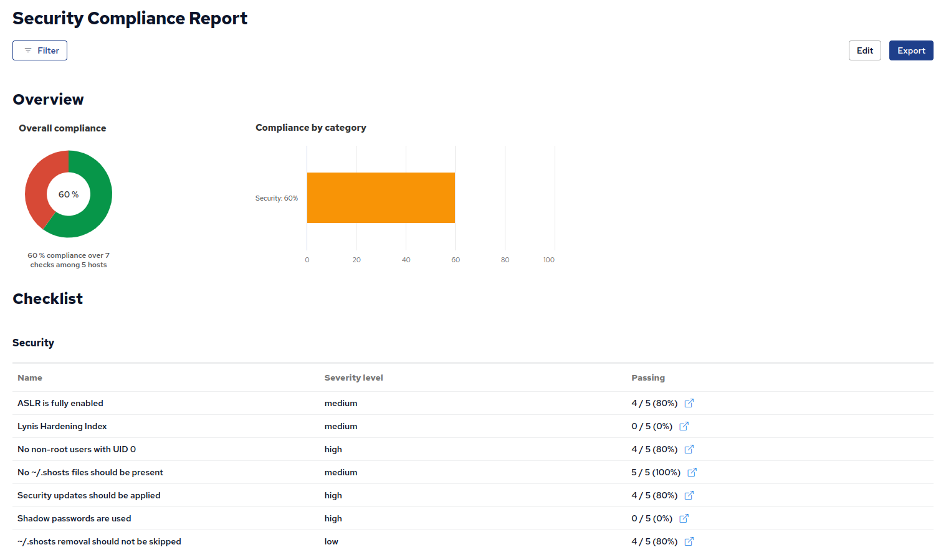This screenshot has width=946, height=560.
Task: Export the compliance report
Action: tap(911, 50)
